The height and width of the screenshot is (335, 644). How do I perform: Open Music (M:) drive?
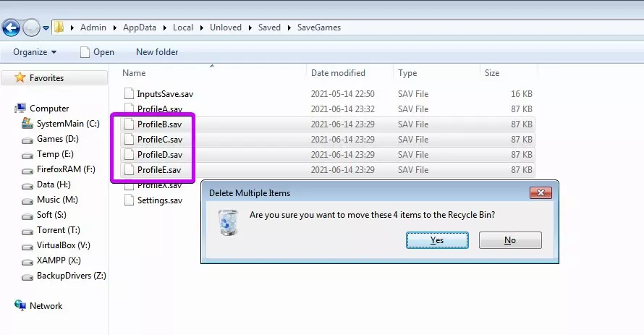coord(57,200)
